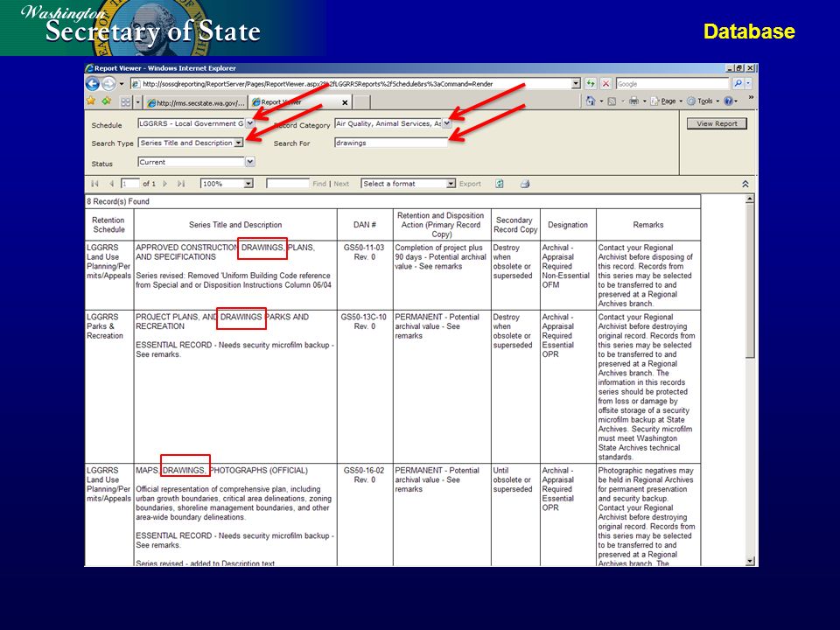Viewport: 840px width, 630px height.
Task: Show more command bar items with the chevrons
Action: coord(751,97)
